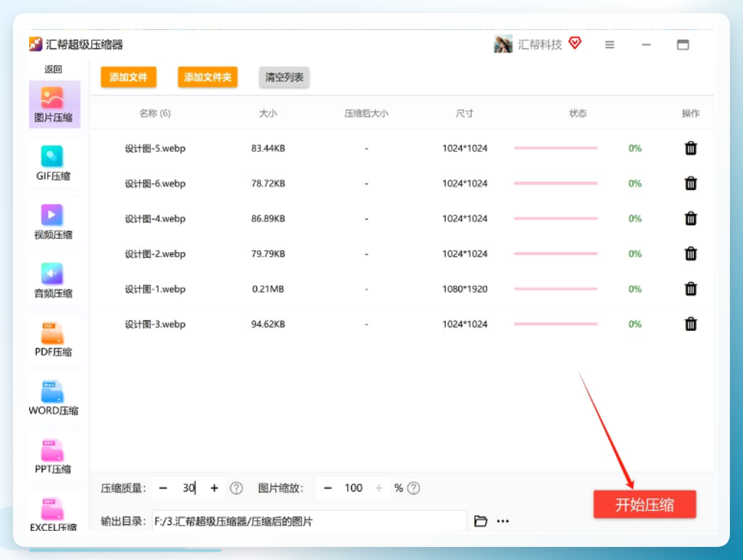
Task: Click the 压缩后大小 column header
Action: pyautogui.click(x=366, y=113)
